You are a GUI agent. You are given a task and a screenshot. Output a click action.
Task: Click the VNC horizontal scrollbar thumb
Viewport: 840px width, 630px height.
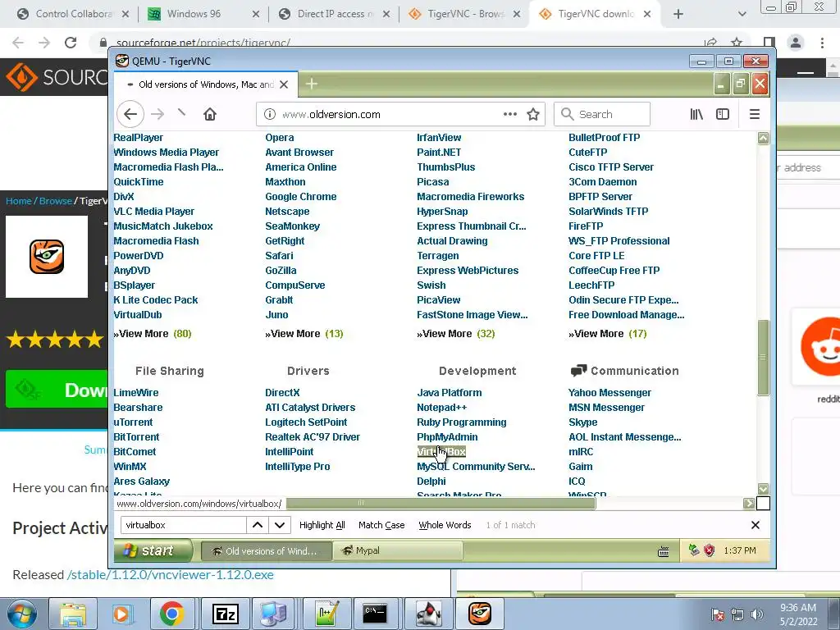[441, 503]
